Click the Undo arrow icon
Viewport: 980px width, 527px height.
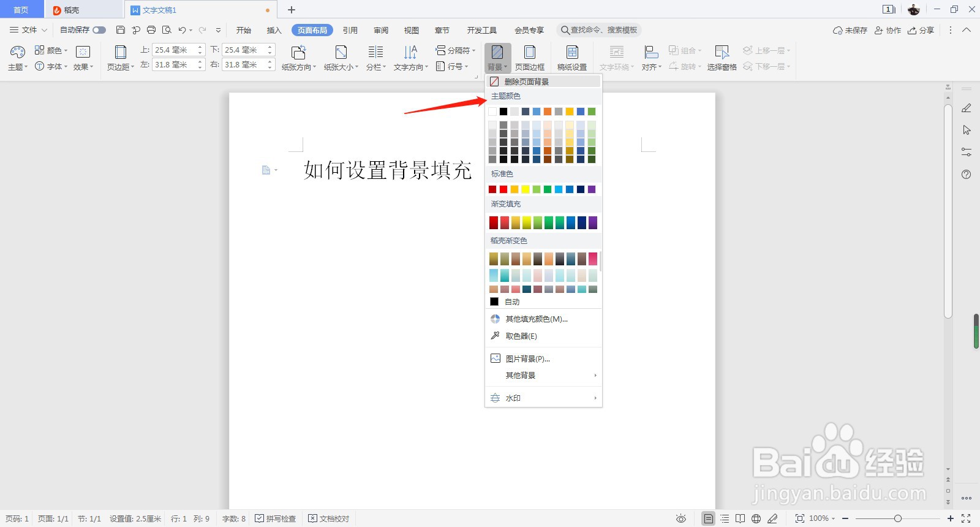pos(182,30)
